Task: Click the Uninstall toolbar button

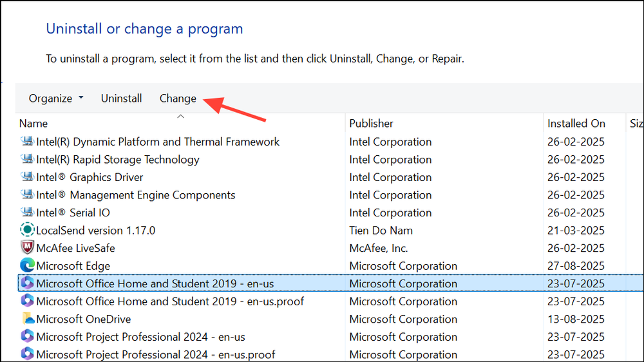Action: tap(121, 98)
